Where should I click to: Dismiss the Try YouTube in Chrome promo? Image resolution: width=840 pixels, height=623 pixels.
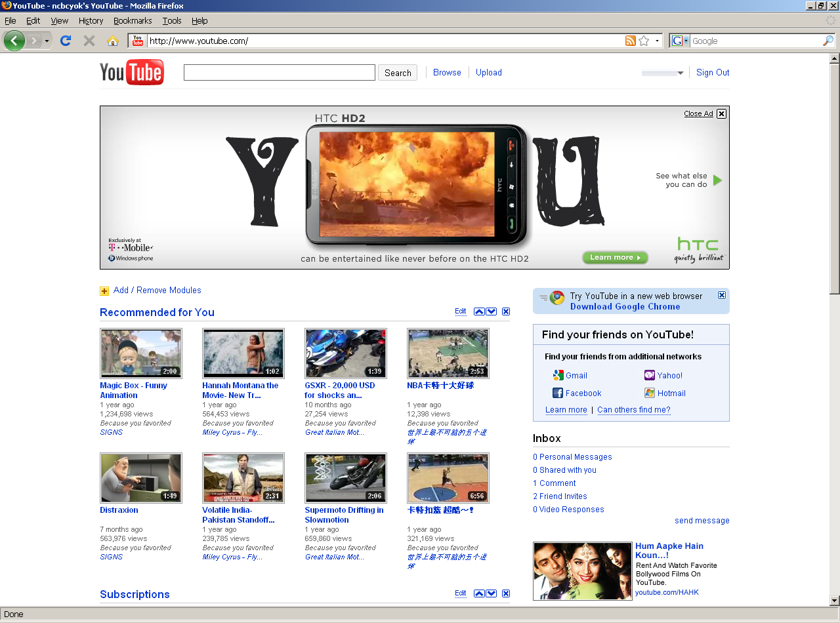(722, 295)
